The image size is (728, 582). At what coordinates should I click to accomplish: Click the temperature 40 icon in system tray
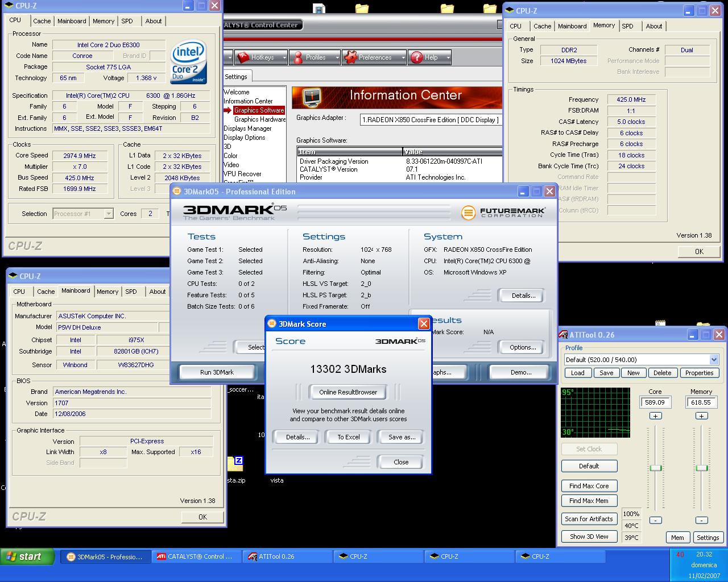tap(680, 555)
